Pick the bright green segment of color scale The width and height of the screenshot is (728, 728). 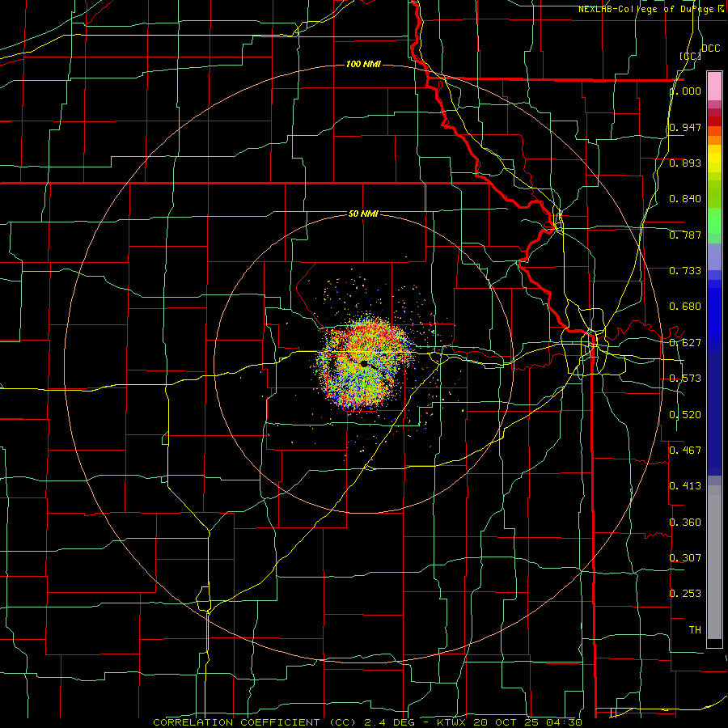click(714, 221)
